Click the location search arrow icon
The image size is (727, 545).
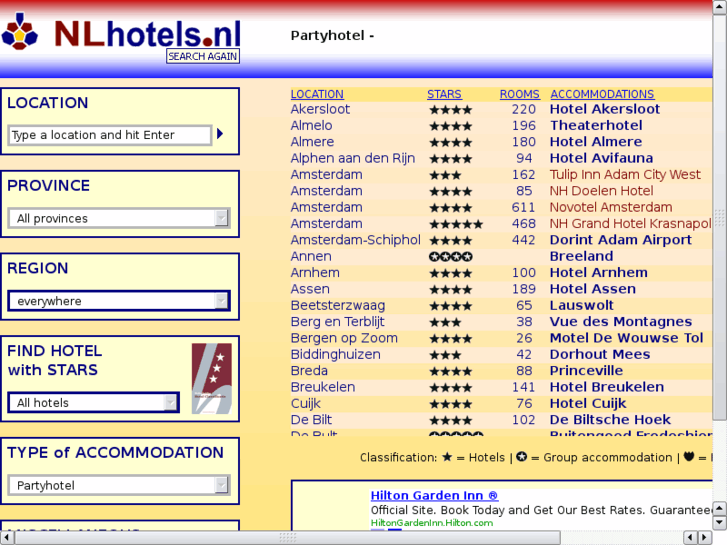click(x=220, y=134)
